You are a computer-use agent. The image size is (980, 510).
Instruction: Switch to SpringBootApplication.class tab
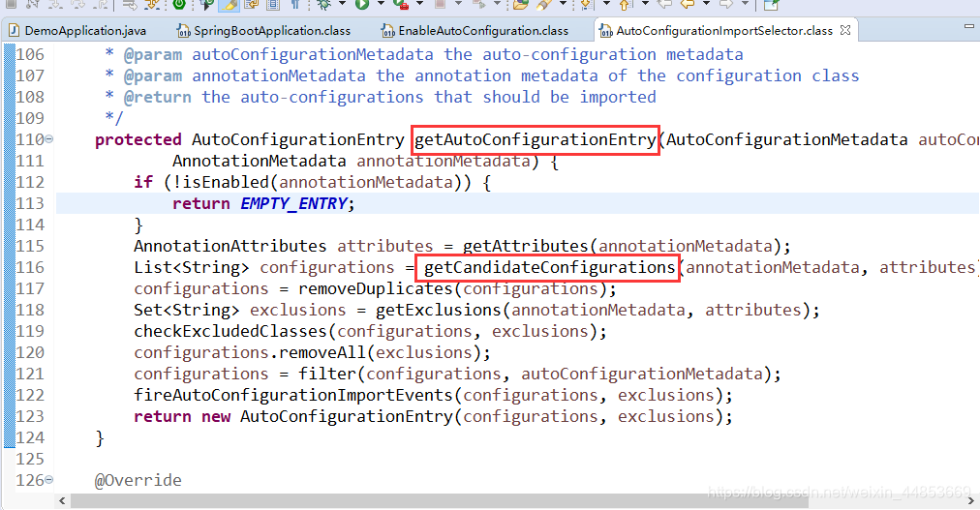tap(263, 30)
